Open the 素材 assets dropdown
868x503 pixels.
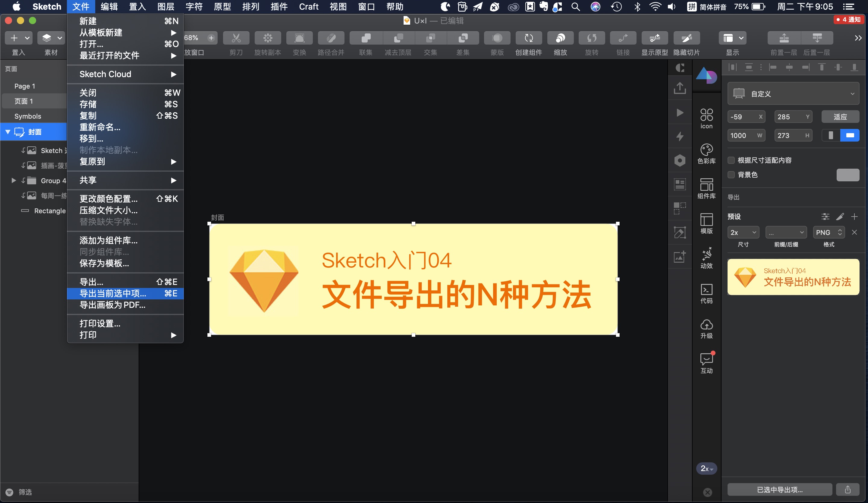coord(51,38)
